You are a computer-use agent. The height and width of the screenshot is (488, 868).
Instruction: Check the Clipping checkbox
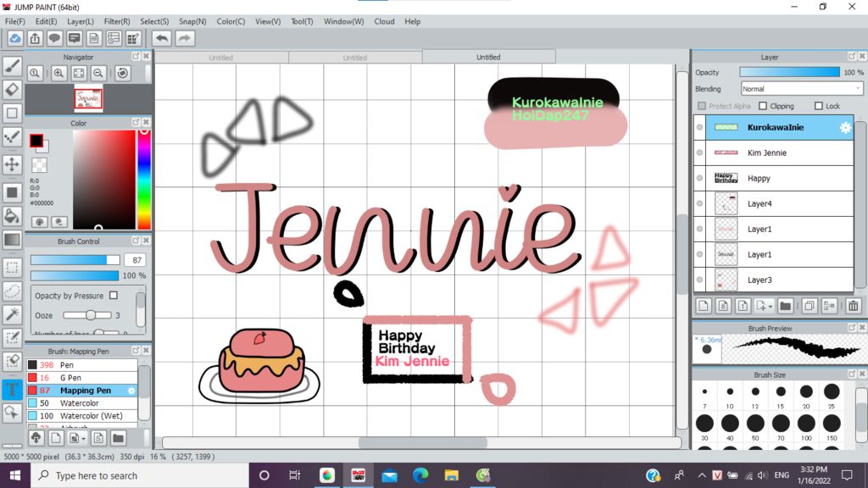point(763,106)
